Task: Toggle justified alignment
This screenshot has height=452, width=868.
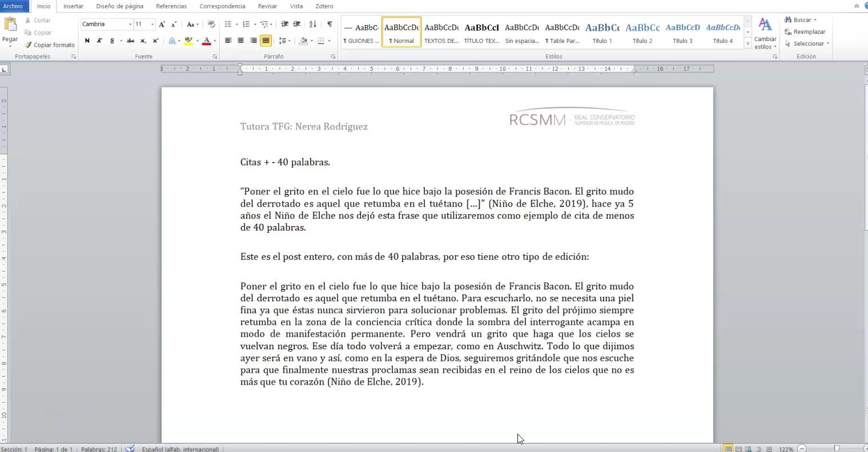Action: click(x=266, y=41)
